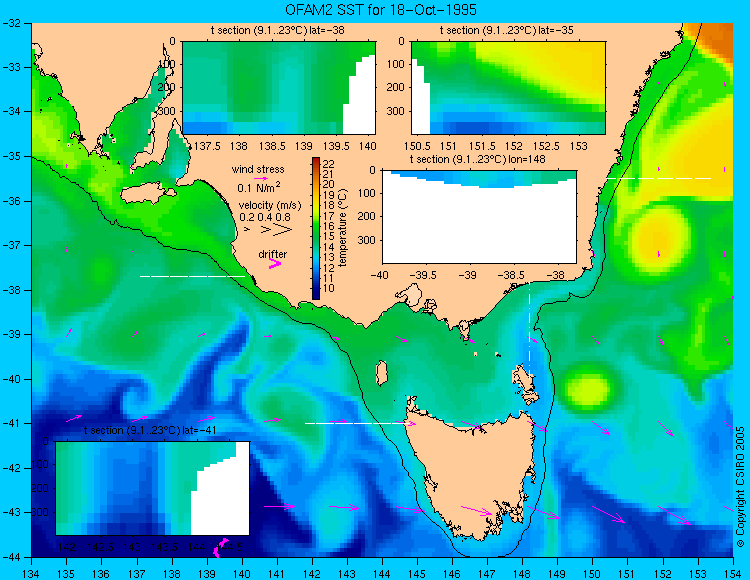750x580 pixels.
Task: Click the '0.1 N/m²' wind stress value
Action: pyautogui.click(x=259, y=187)
